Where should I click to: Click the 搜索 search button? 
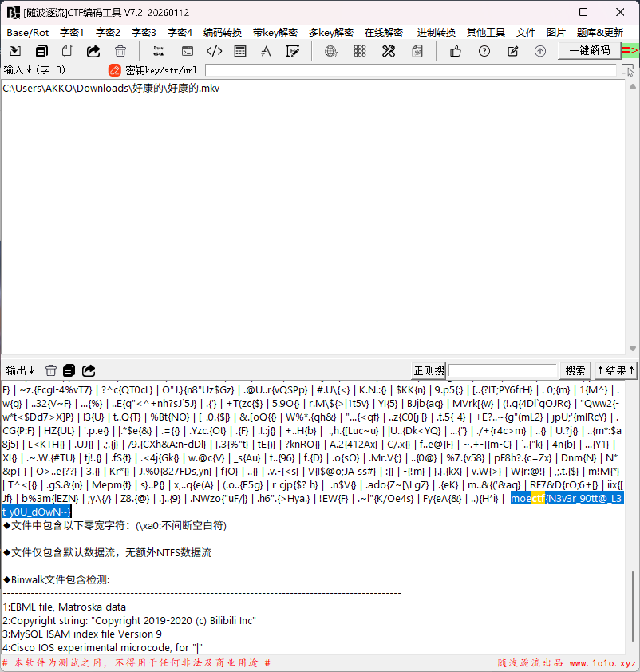pos(575,371)
